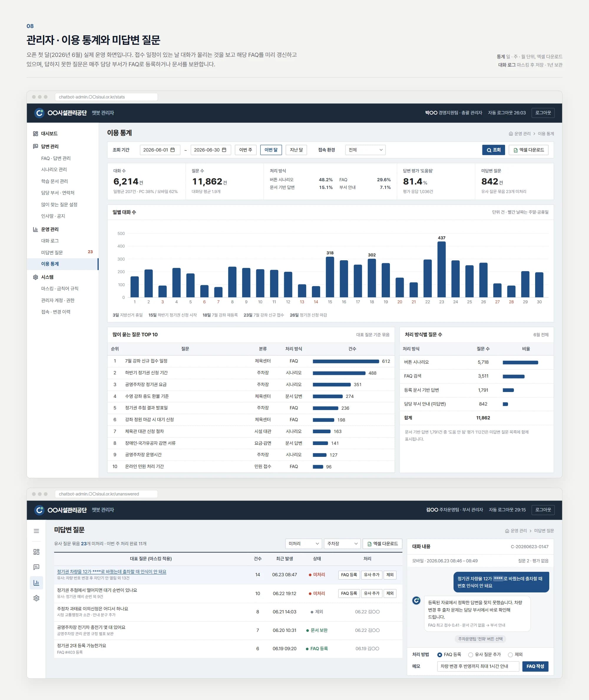Click OO시설관리공단 logo in unanswered window header
Screen dimensions: 589x700
(x=39, y=510)
